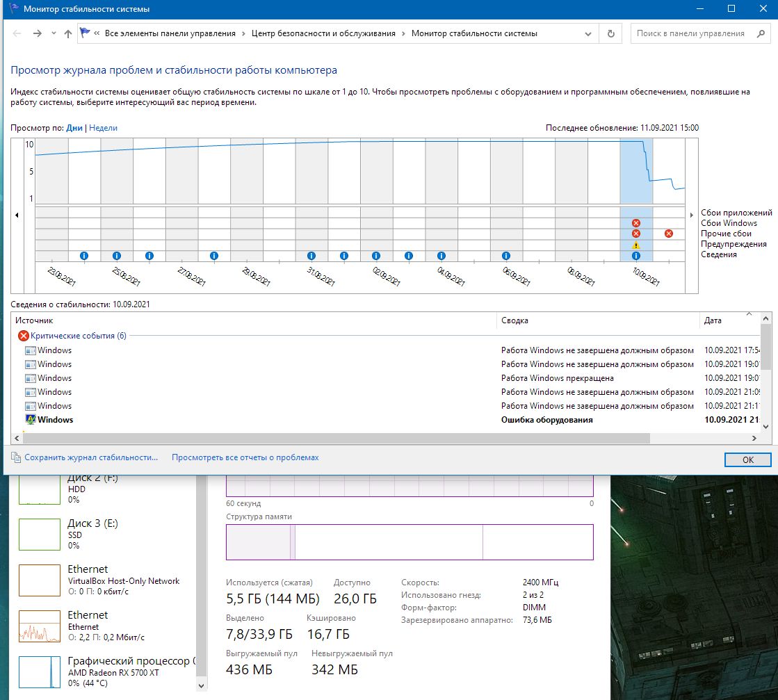Open the recent locations dropdown arrow

53,33
